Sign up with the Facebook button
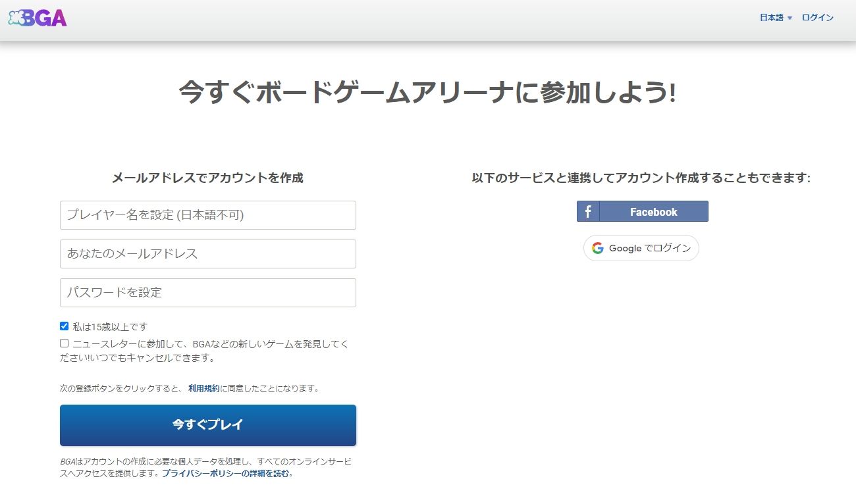The height and width of the screenshot is (504, 856). [643, 211]
